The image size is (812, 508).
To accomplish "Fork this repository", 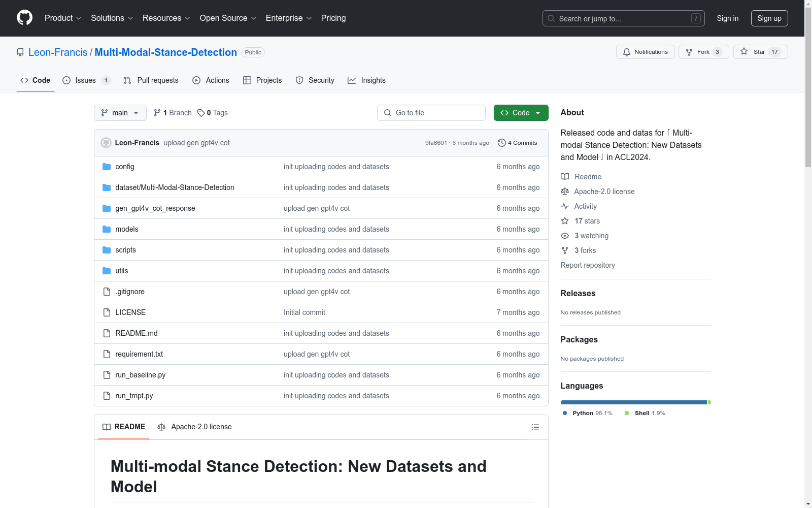I will point(703,52).
